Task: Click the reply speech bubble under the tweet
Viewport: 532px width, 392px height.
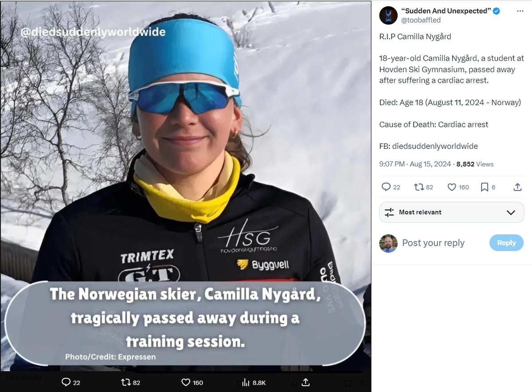Action: coord(386,187)
